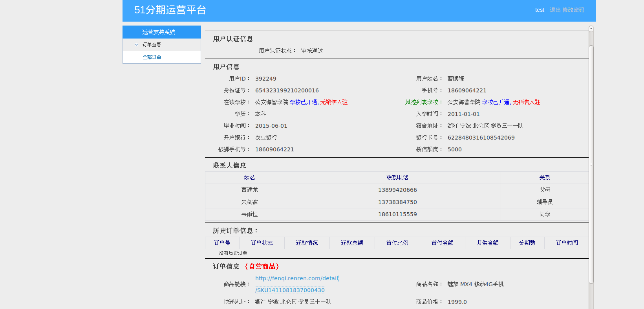The width and height of the screenshot is (644, 309).
Task: Click the 首付比例 column header
Action: point(397,243)
